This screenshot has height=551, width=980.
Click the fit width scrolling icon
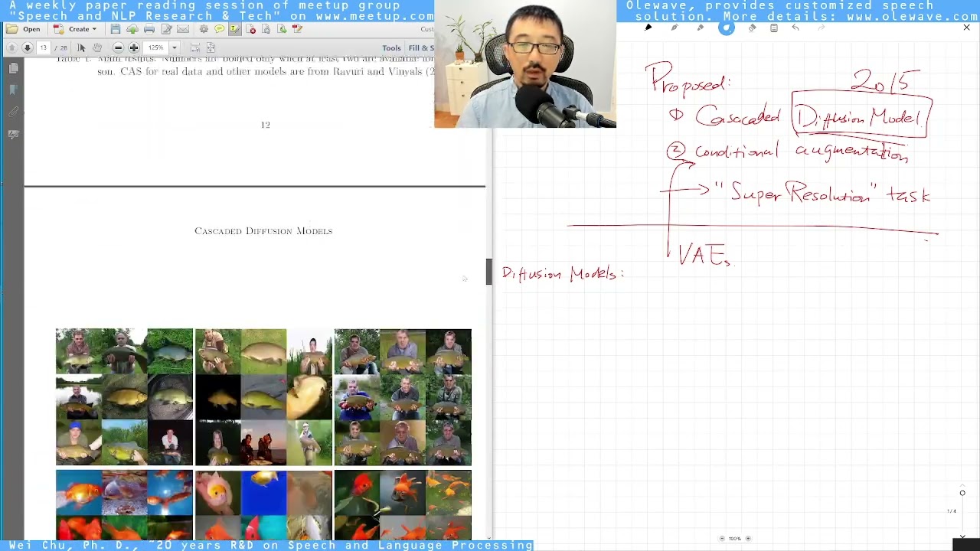pyautogui.click(x=194, y=47)
